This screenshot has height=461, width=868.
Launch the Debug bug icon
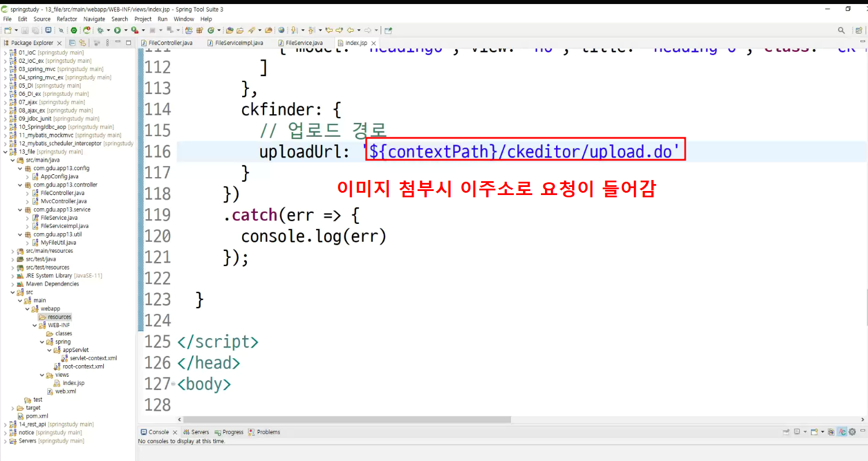click(x=100, y=30)
